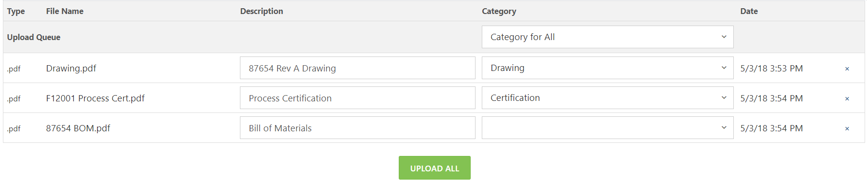Click the Description column header
Image resolution: width=868 pixels, height=182 pixels.
pyautogui.click(x=262, y=11)
